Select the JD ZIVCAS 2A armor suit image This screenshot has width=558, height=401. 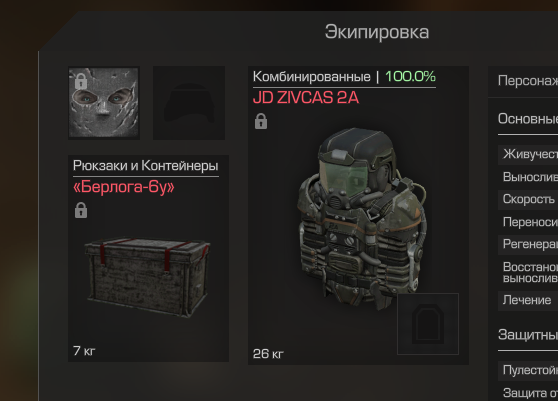pyautogui.click(x=362, y=218)
